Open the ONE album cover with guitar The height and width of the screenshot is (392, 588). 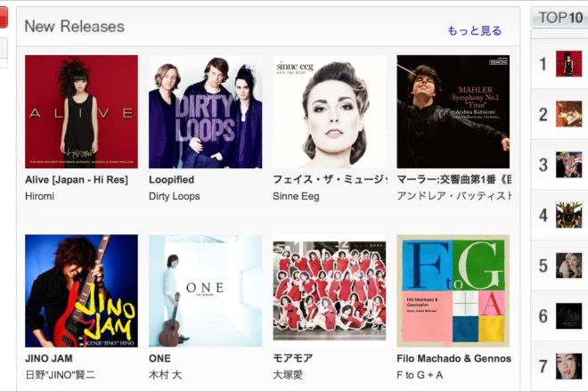[x=206, y=291]
